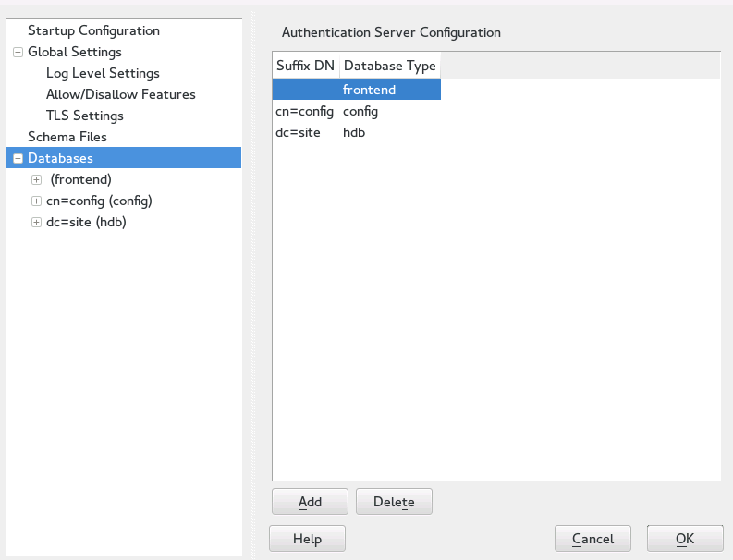Click the Add button
733x560 pixels.
tap(310, 502)
